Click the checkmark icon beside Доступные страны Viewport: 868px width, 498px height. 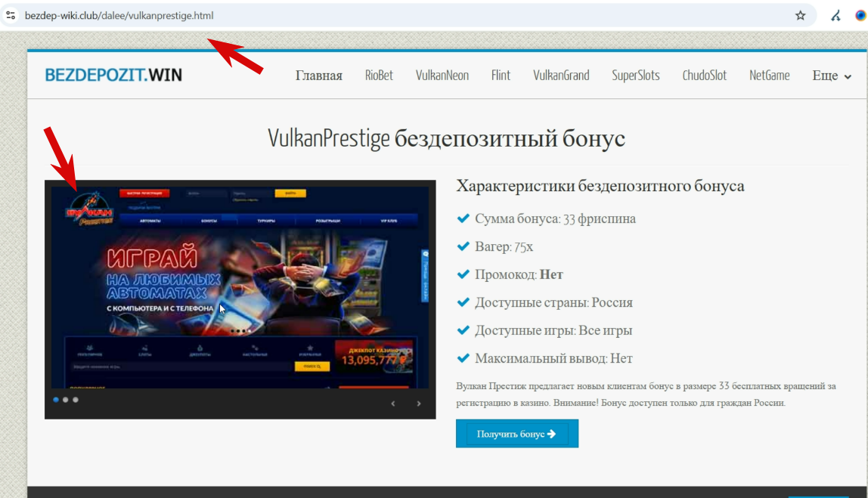coord(463,302)
